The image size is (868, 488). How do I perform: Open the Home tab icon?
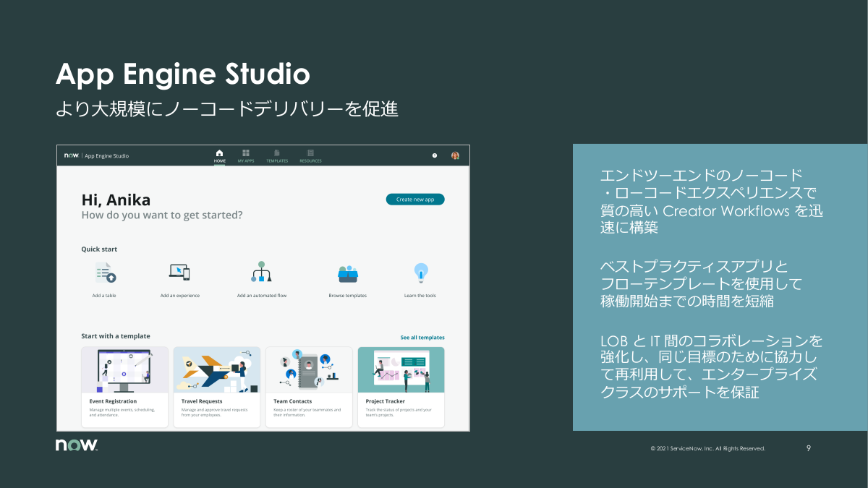[219, 153]
